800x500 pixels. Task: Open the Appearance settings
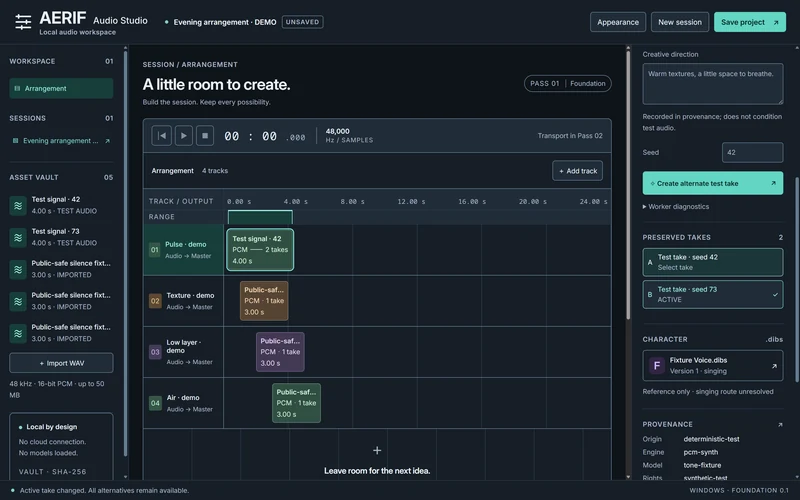(x=618, y=22)
